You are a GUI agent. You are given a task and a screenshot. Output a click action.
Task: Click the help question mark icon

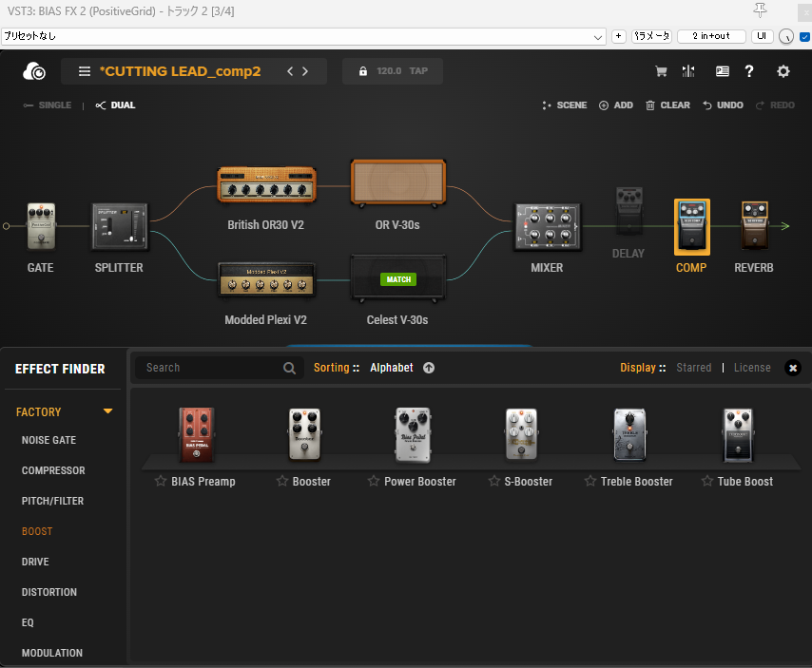coord(749,71)
